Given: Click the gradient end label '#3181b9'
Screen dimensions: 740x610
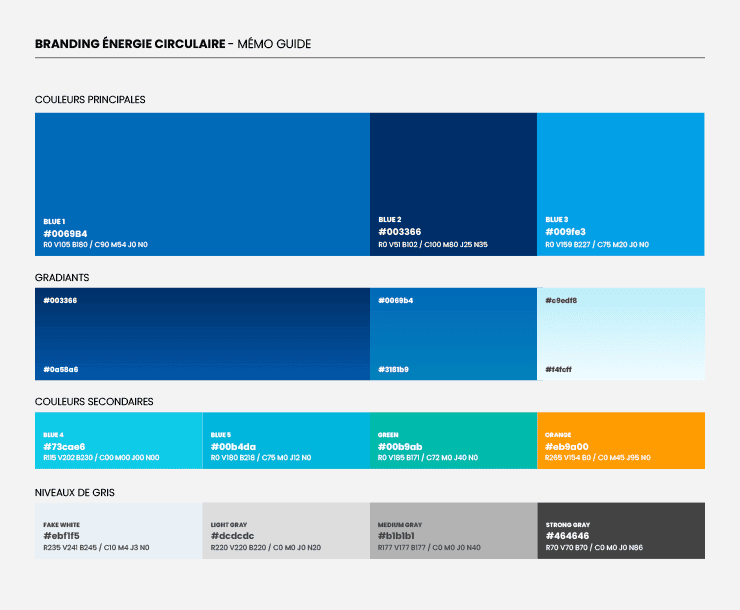Looking at the screenshot, I should 394,369.
